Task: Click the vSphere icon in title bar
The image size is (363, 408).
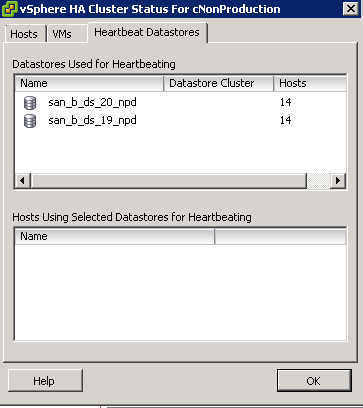Action: (x=10, y=9)
